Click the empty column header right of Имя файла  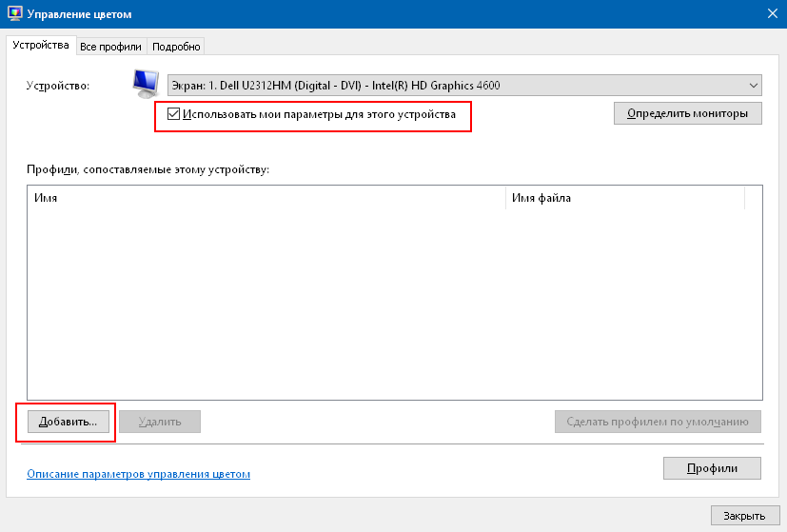tap(754, 198)
